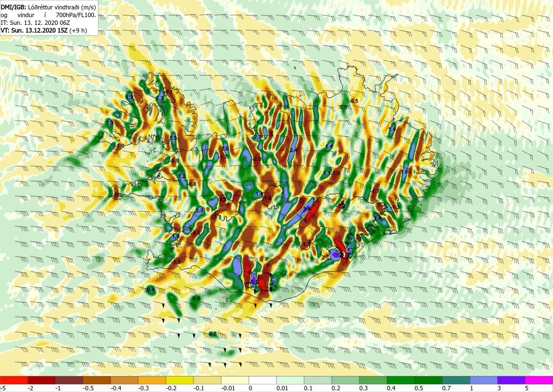
Task: Click the brown legend swatch from -0.5 to -0.4
Action: [97, 380]
